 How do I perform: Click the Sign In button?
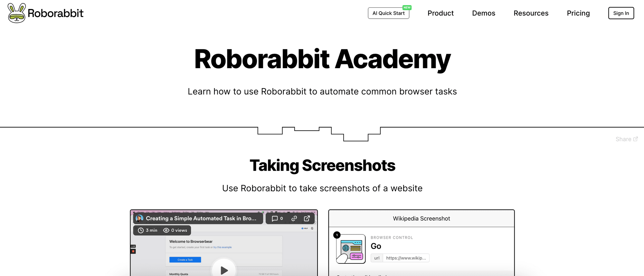click(621, 13)
